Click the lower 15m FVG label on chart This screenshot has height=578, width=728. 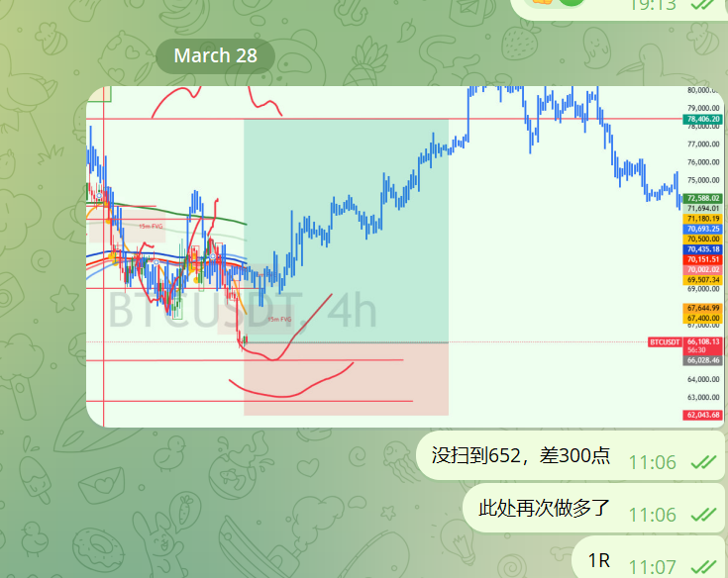pos(279,319)
